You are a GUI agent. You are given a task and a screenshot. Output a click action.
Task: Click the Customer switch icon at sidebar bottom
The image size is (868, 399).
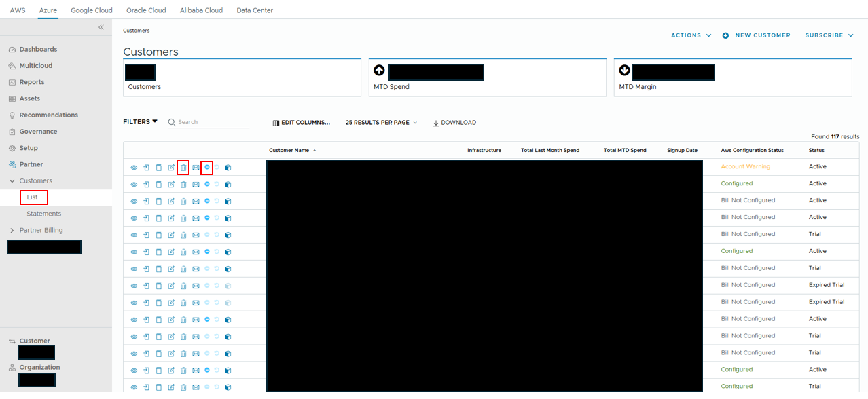[x=12, y=341]
